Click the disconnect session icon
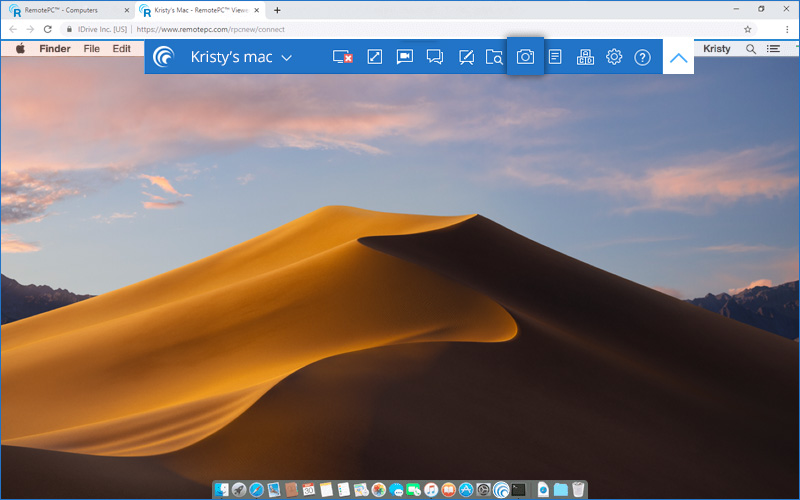This screenshot has width=800, height=500. 343,57
